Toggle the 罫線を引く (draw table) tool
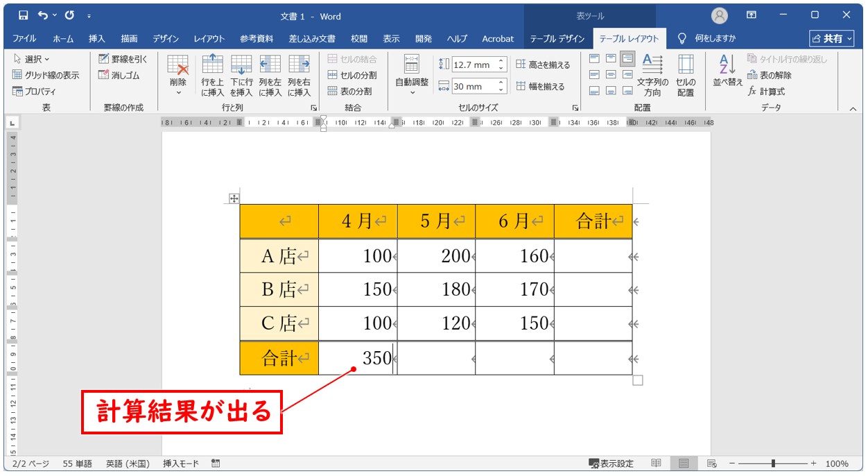Viewport: 868px width, 476px height. click(x=123, y=59)
